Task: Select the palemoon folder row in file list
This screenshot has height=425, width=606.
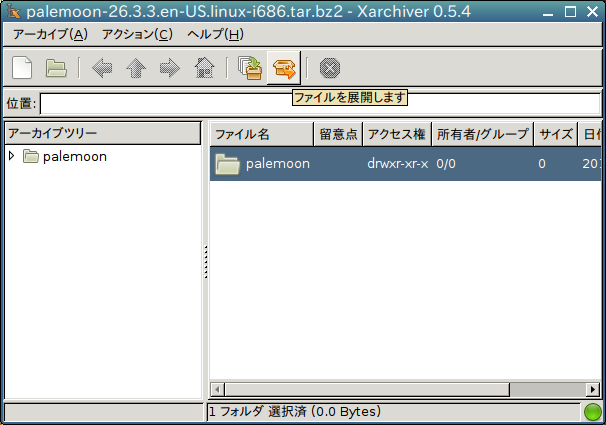Action: pos(405,164)
